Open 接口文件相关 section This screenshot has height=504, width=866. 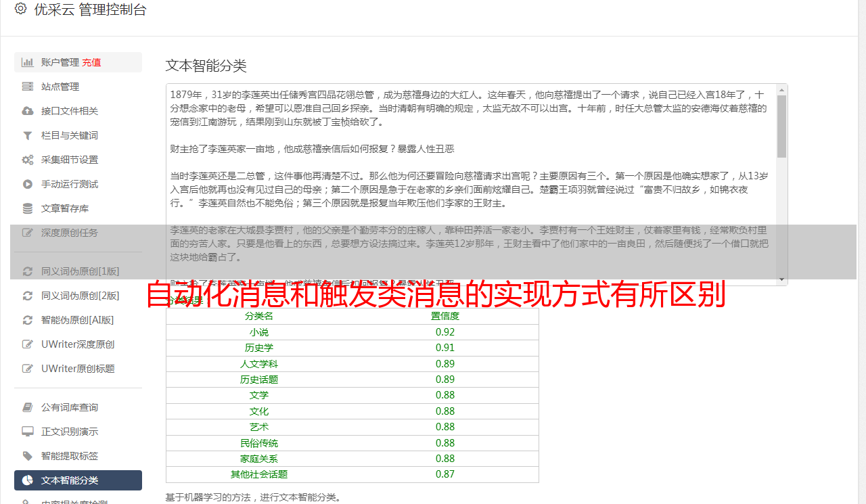pyautogui.click(x=78, y=111)
